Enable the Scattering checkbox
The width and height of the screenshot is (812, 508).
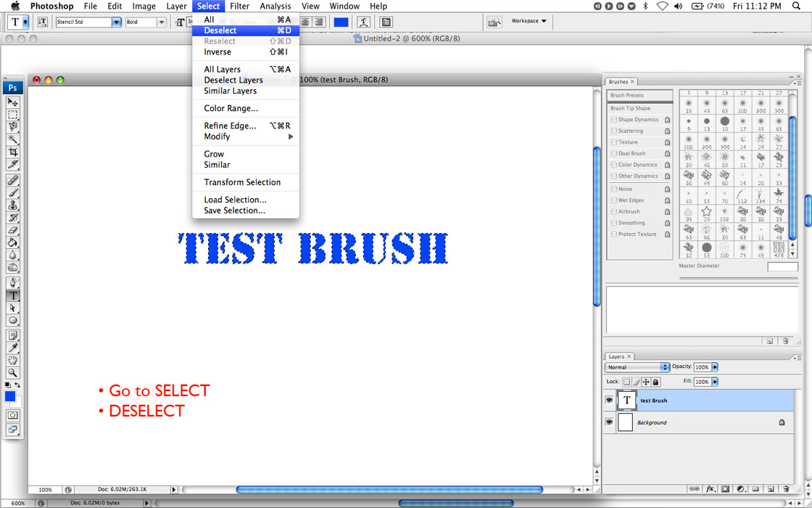coord(614,131)
